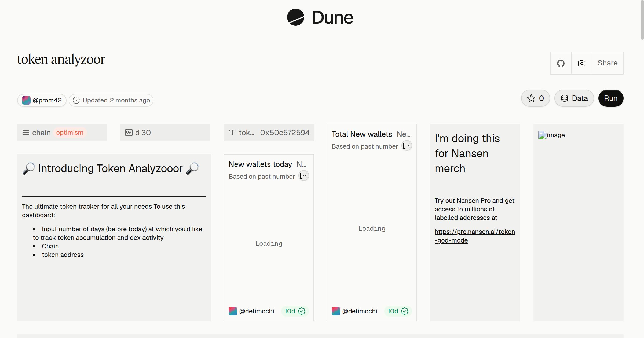Click the clock icon in Updated badge
The height and width of the screenshot is (338, 644).
pyautogui.click(x=76, y=100)
